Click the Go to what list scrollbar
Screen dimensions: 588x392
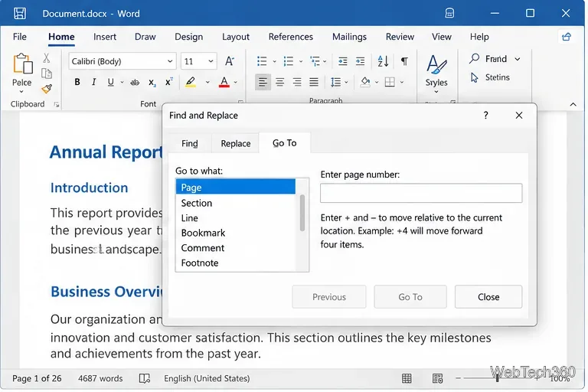pyautogui.click(x=302, y=213)
